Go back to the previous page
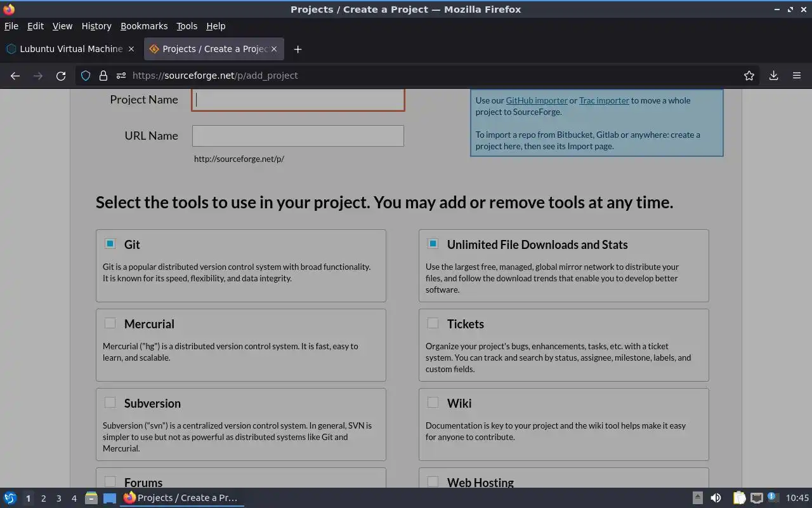The height and width of the screenshot is (508, 812). click(x=15, y=76)
